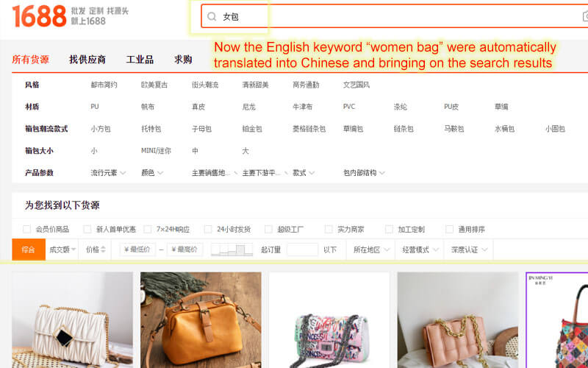This screenshot has height=368, width=588.
Task: Click the price distribution histogram icon
Action: coord(232,250)
